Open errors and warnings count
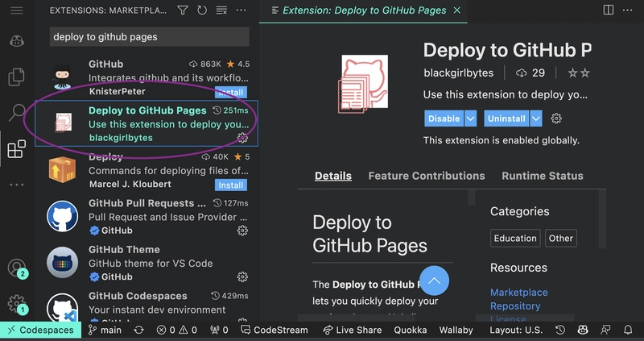This screenshot has width=644, height=341. click(x=177, y=330)
